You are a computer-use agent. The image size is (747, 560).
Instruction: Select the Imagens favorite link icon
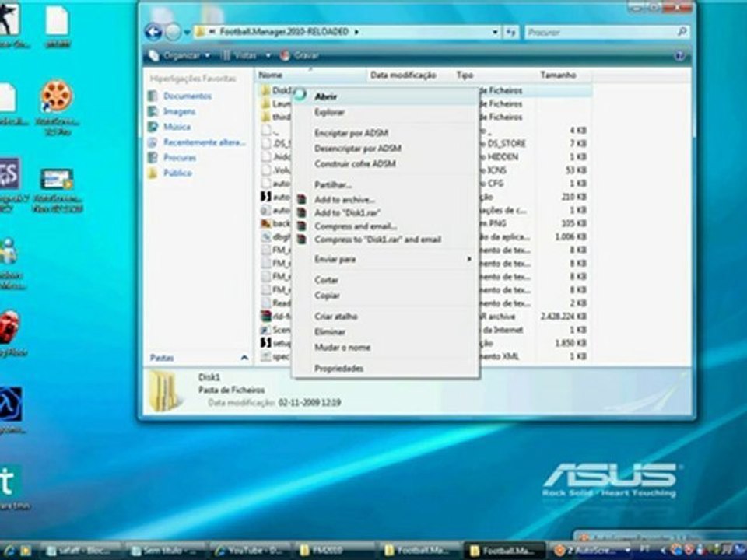pyautogui.click(x=153, y=111)
